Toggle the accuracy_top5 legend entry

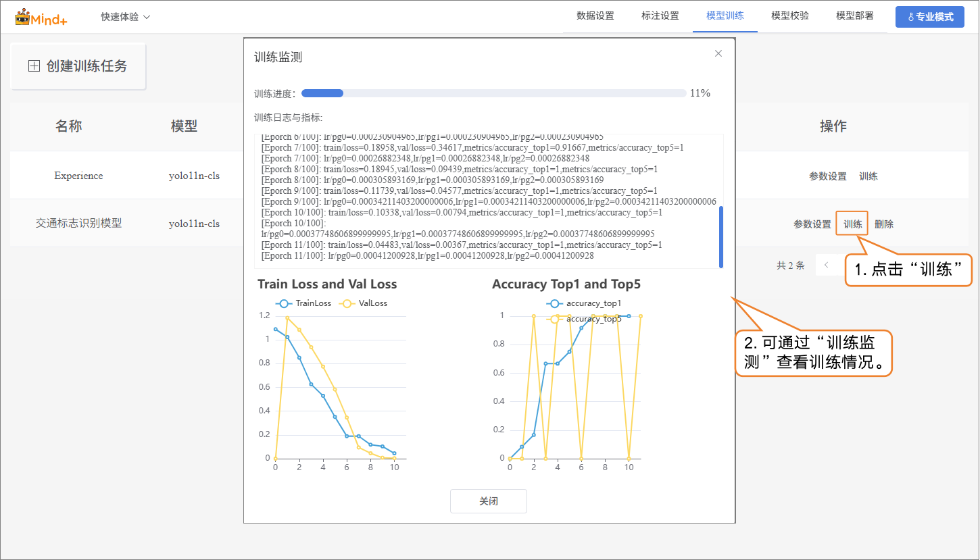585,319
